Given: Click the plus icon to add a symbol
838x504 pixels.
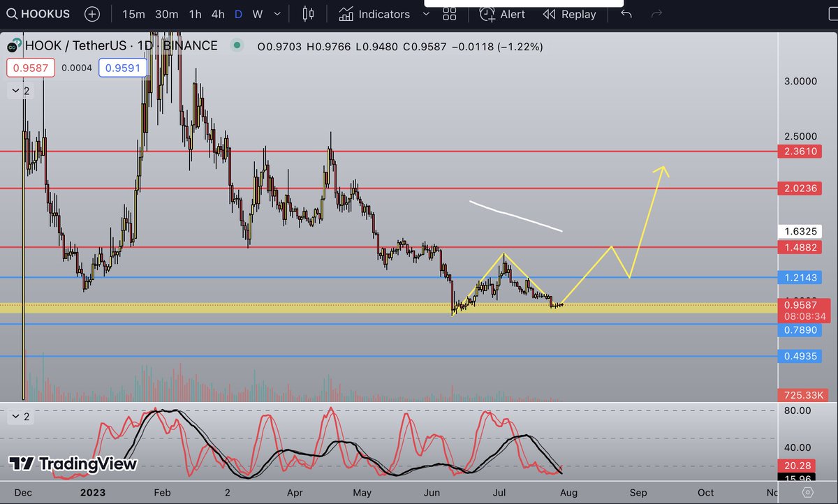Looking at the screenshot, I should click(91, 14).
